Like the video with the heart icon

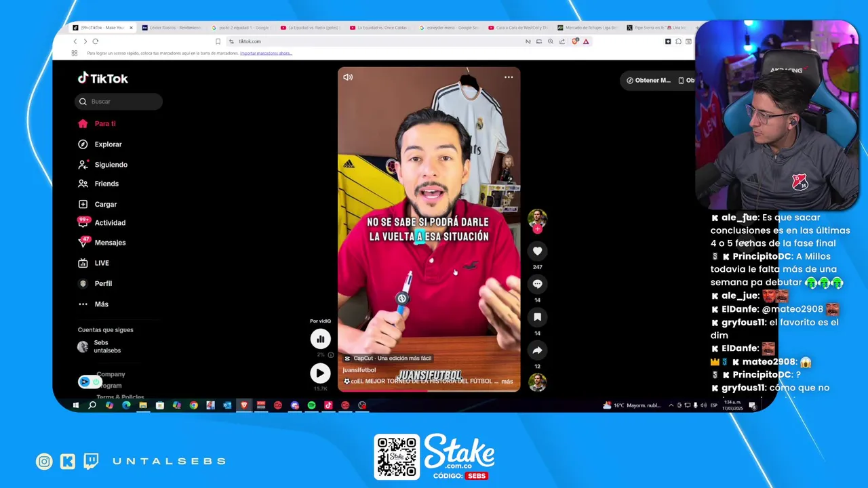(537, 251)
